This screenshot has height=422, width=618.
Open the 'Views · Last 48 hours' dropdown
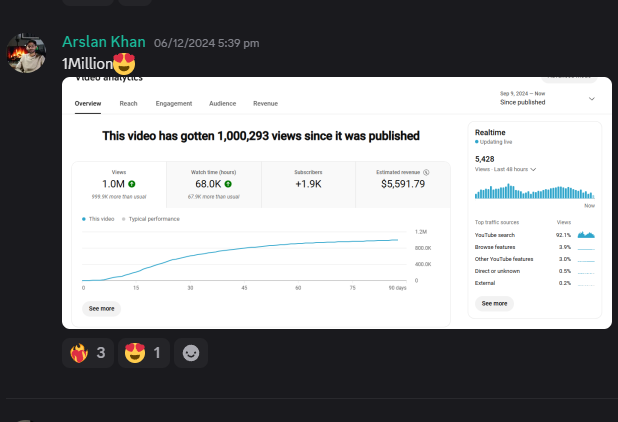[x=506, y=169]
